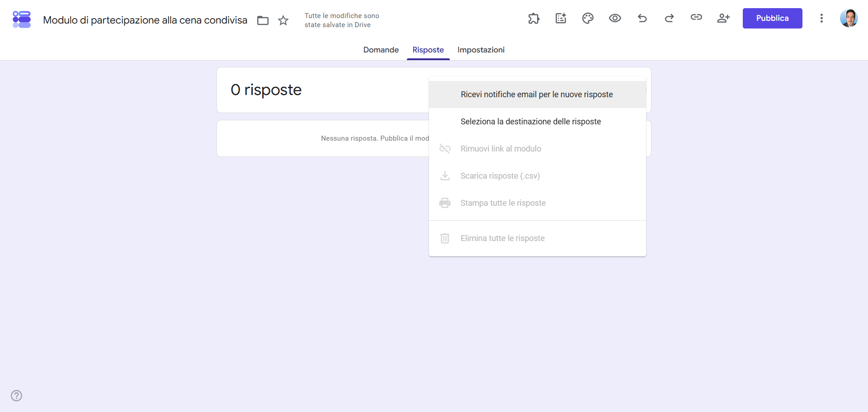Star this form
This screenshot has width=868, height=412.
click(x=283, y=20)
